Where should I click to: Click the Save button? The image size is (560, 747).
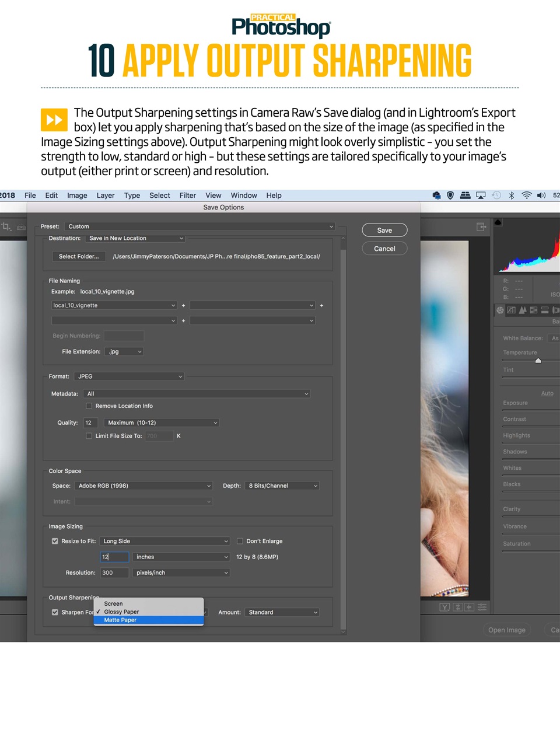pos(384,230)
